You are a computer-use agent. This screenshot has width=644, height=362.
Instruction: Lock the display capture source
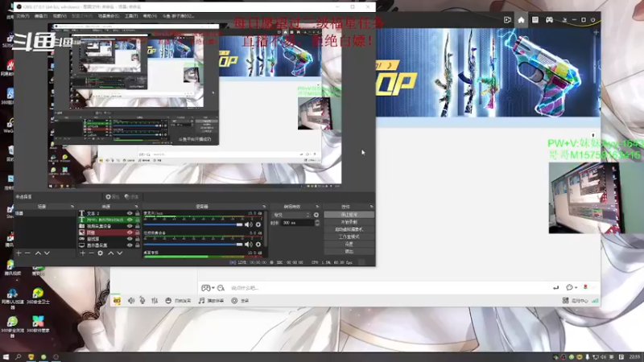(137, 245)
